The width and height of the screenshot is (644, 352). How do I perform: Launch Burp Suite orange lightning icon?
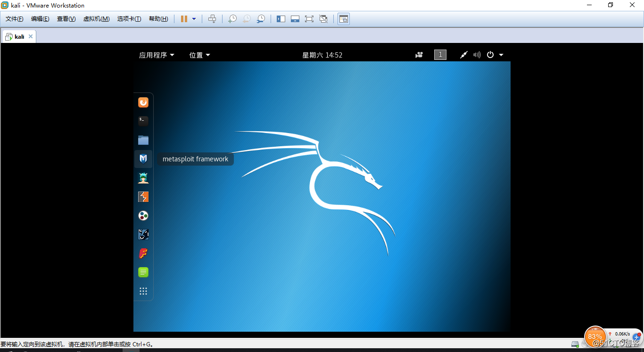(x=143, y=197)
